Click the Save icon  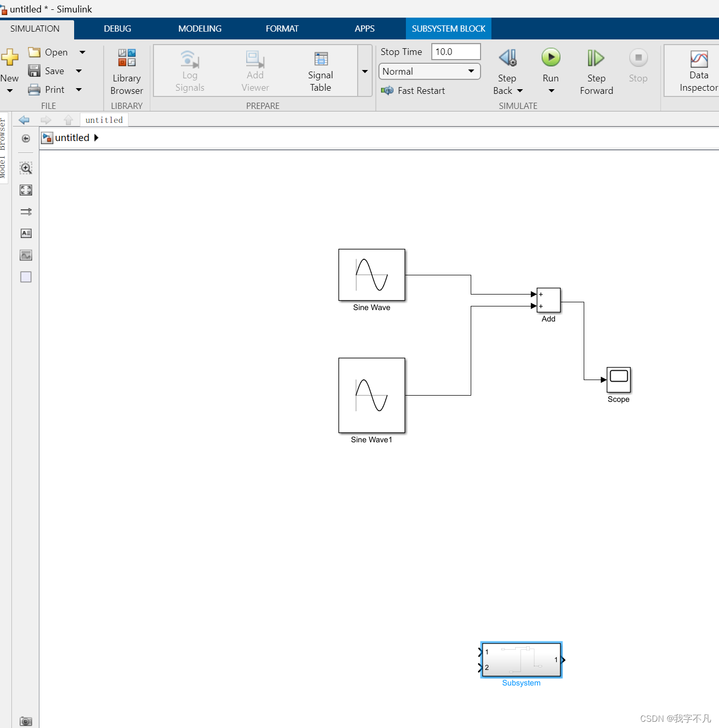click(x=34, y=71)
